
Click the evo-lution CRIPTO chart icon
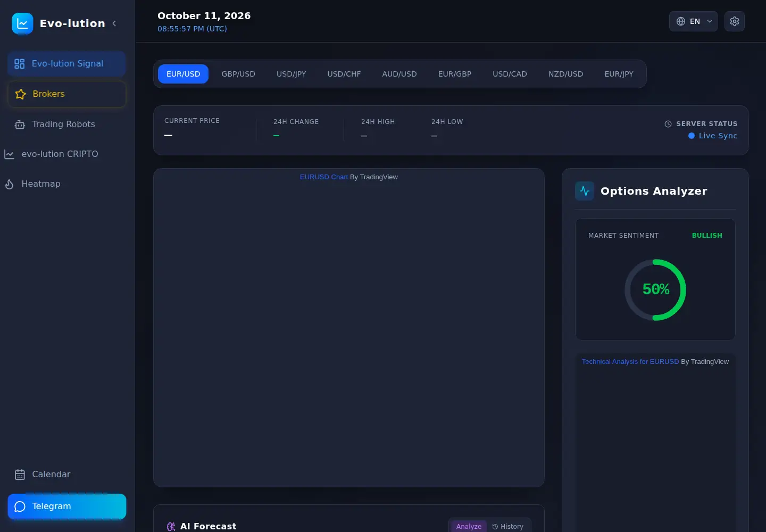point(10,154)
